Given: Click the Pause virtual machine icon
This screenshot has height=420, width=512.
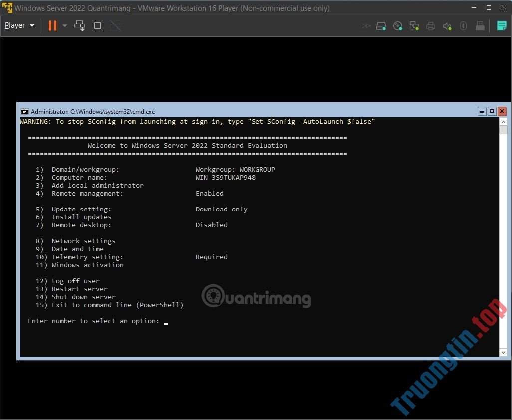Looking at the screenshot, I should [x=52, y=26].
